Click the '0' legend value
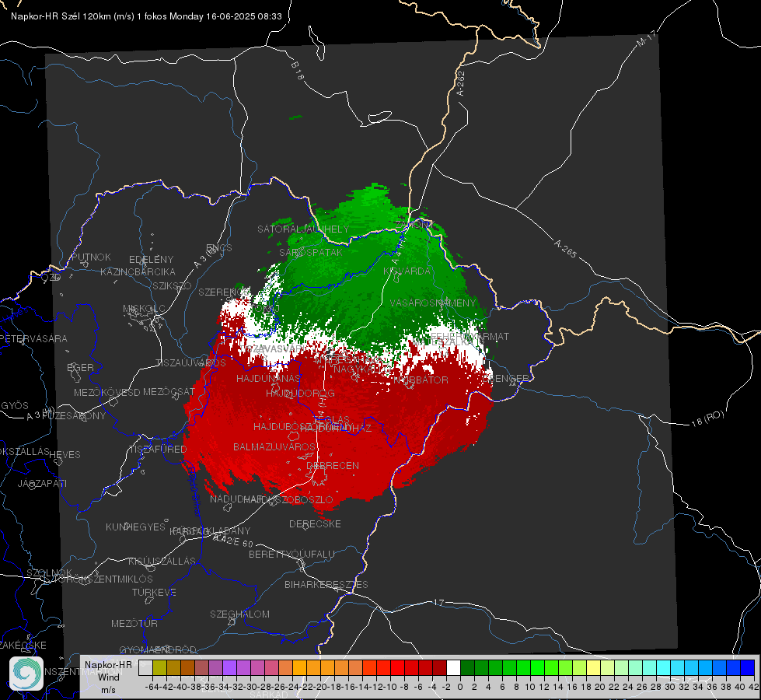 [460, 687]
